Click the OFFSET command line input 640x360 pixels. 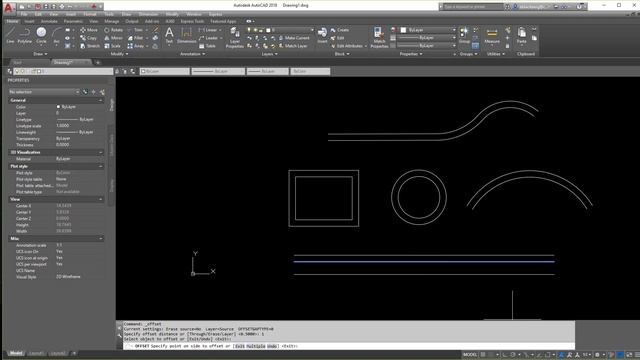click(x=349, y=346)
